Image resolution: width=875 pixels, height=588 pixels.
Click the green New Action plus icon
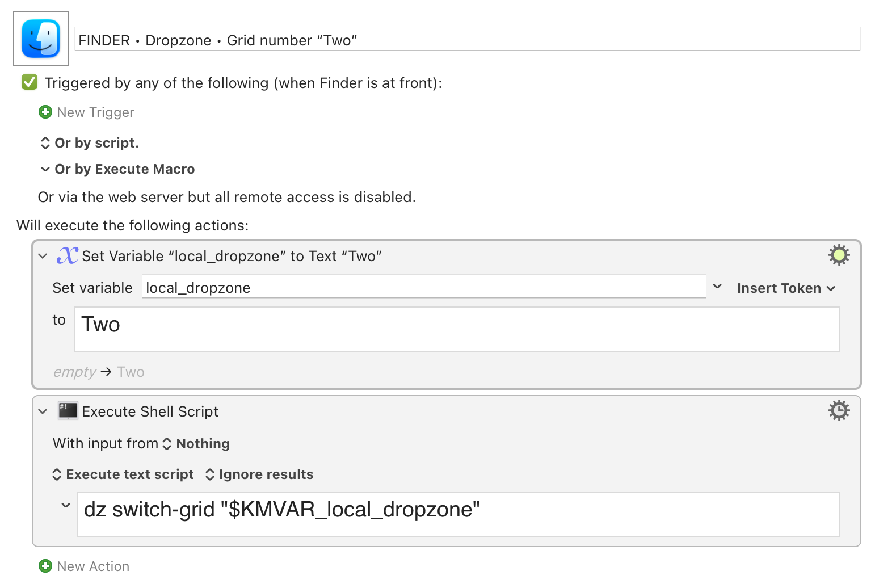[45, 566]
